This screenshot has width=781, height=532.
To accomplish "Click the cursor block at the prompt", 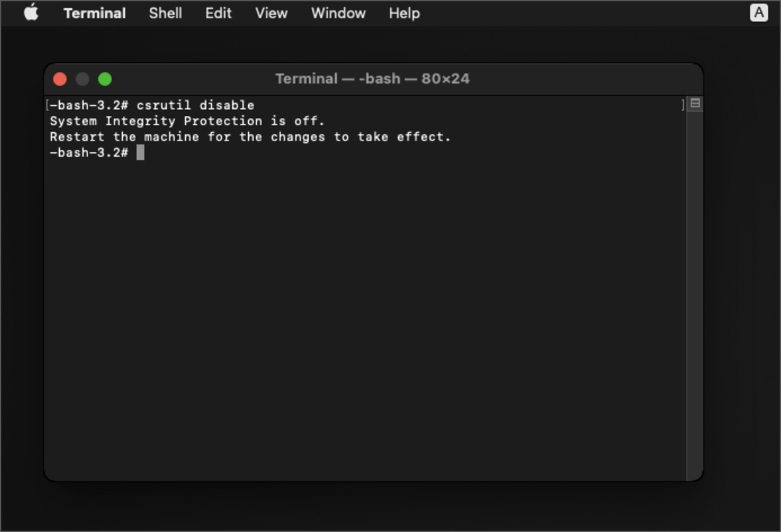I will (x=140, y=152).
